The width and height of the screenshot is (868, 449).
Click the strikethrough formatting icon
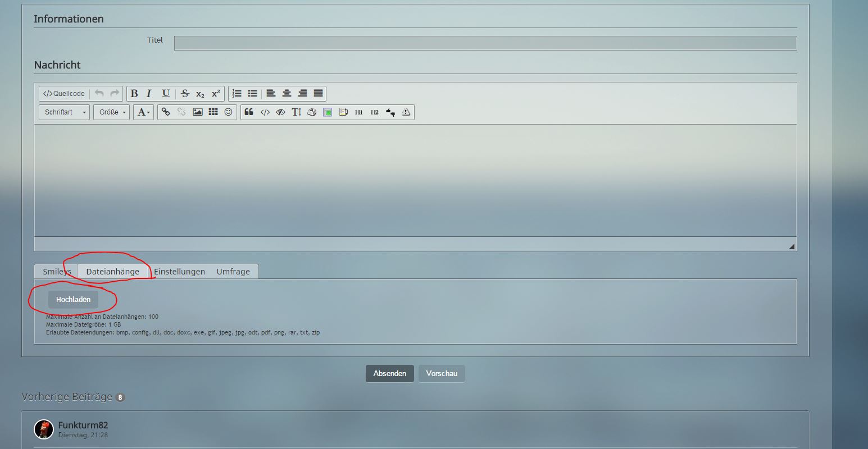[x=185, y=94]
